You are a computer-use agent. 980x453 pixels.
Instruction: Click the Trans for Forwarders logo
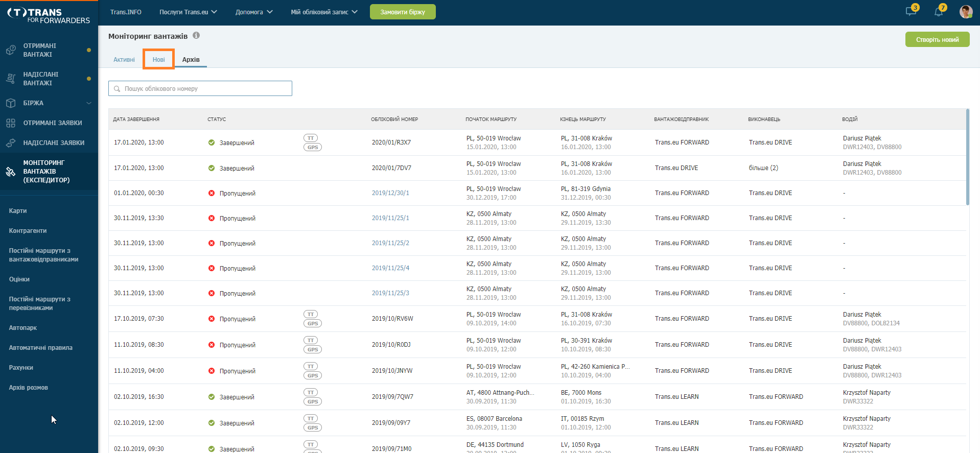point(49,15)
